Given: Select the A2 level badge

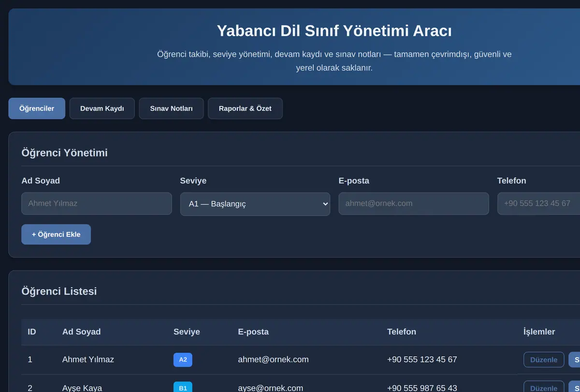Looking at the screenshot, I should pos(183,360).
